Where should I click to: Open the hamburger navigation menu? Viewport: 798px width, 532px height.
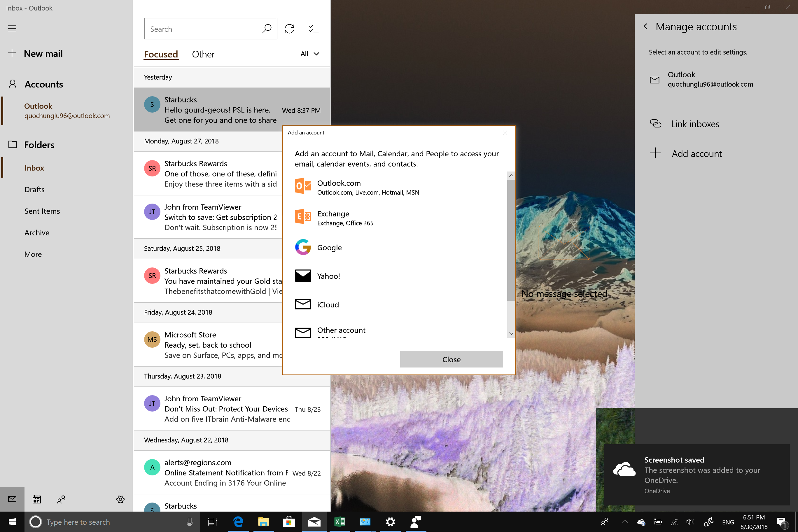pos(12,28)
